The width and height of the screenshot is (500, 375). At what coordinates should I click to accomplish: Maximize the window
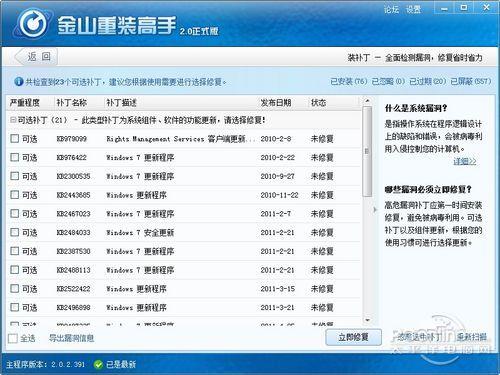pyautogui.click(x=464, y=8)
